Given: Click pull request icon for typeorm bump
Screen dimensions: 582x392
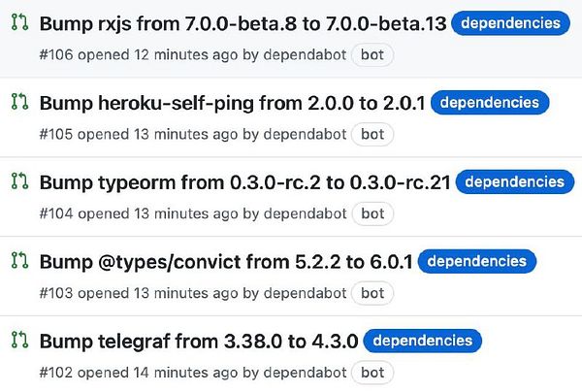Looking at the screenshot, I should click(17, 181).
